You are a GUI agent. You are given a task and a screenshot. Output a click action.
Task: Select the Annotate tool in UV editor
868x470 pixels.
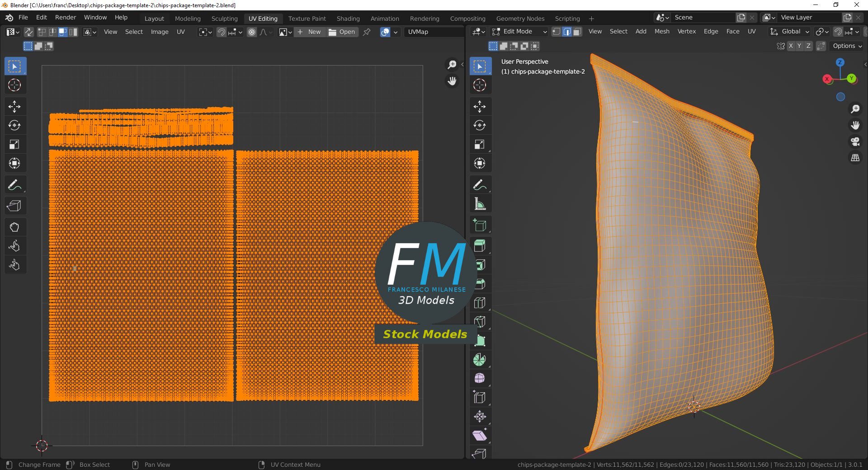pyautogui.click(x=14, y=185)
